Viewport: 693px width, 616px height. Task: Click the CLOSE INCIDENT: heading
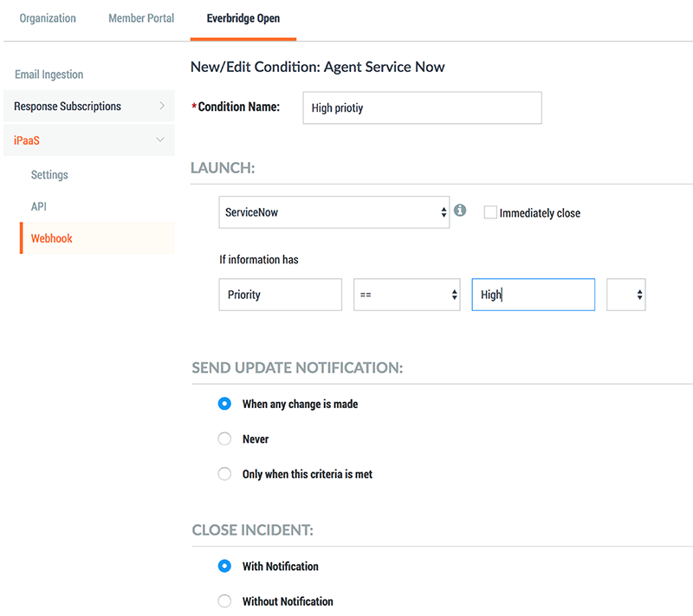click(252, 530)
